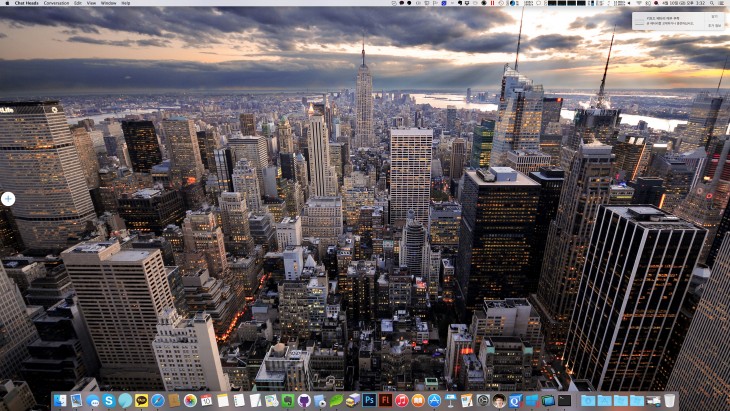This screenshot has height=411, width=730.
Task: Open Finder from the dock
Action: pyautogui.click(x=60, y=401)
